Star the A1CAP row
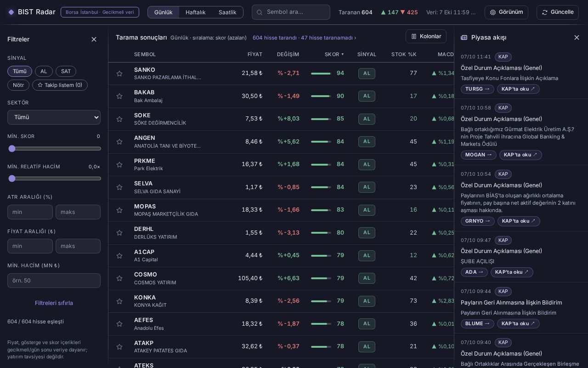588x368 pixels. (x=119, y=256)
